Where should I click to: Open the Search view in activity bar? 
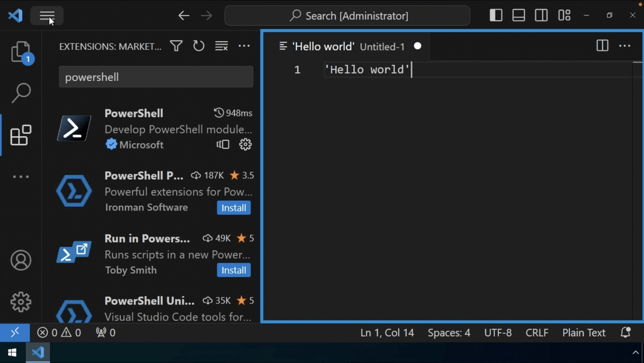tap(21, 93)
